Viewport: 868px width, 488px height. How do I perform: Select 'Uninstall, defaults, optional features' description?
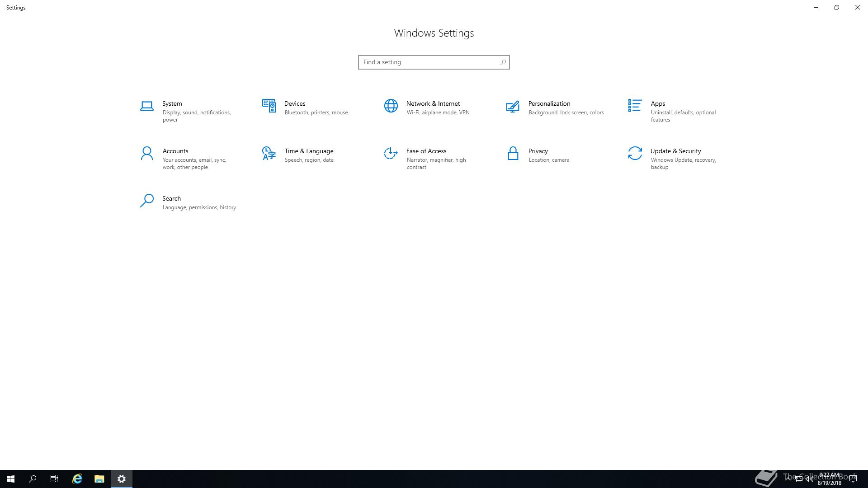pyautogui.click(x=683, y=116)
